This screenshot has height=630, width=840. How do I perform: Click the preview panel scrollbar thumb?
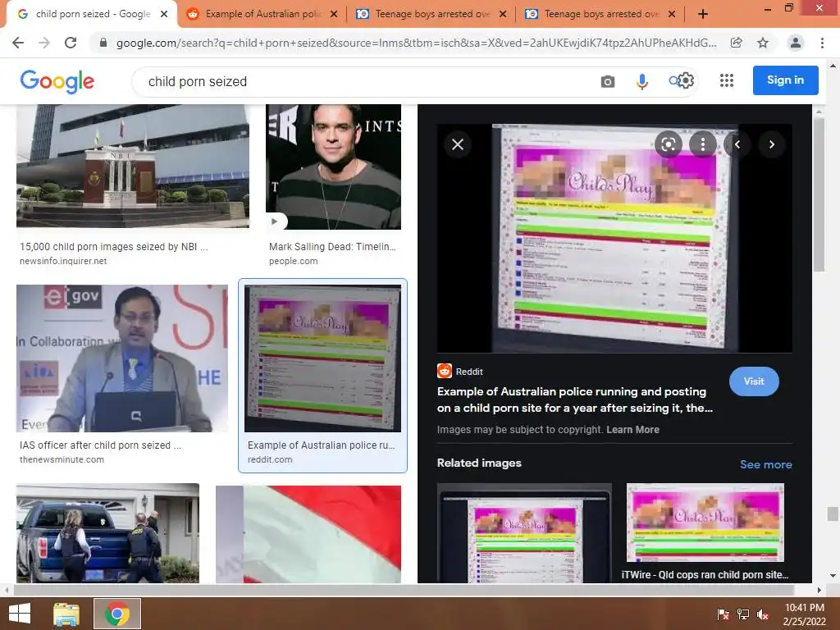tap(819, 194)
